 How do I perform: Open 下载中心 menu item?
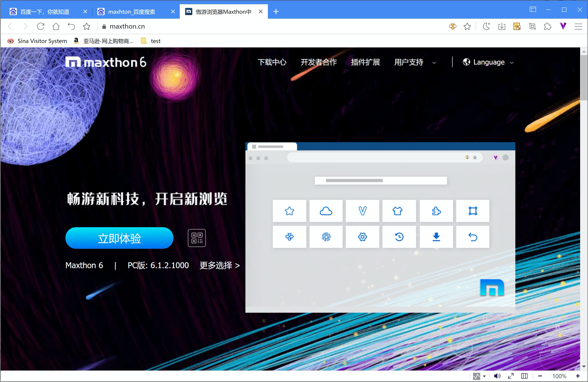(x=272, y=62)
